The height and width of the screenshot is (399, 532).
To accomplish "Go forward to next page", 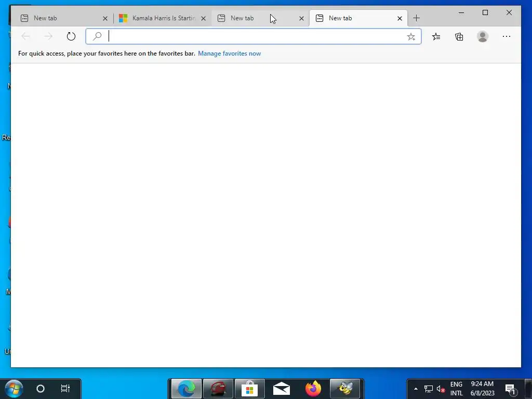I will (48, 36).
